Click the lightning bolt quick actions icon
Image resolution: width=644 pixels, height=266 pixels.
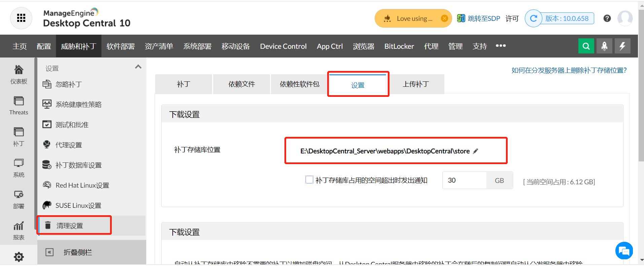pos(622,46)
